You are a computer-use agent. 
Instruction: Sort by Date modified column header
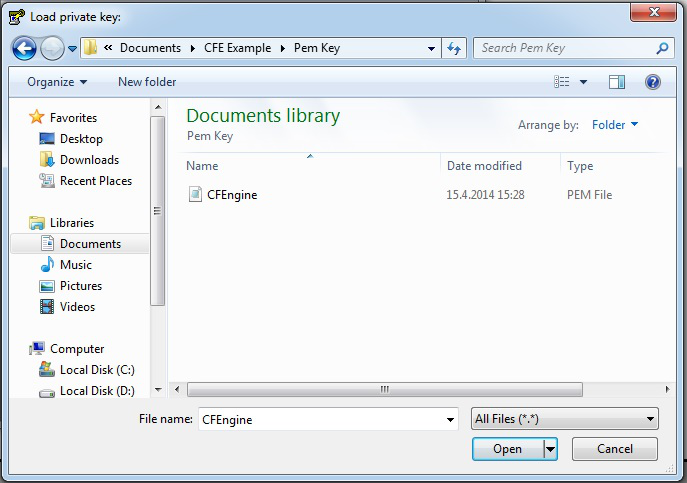(484, 166)
